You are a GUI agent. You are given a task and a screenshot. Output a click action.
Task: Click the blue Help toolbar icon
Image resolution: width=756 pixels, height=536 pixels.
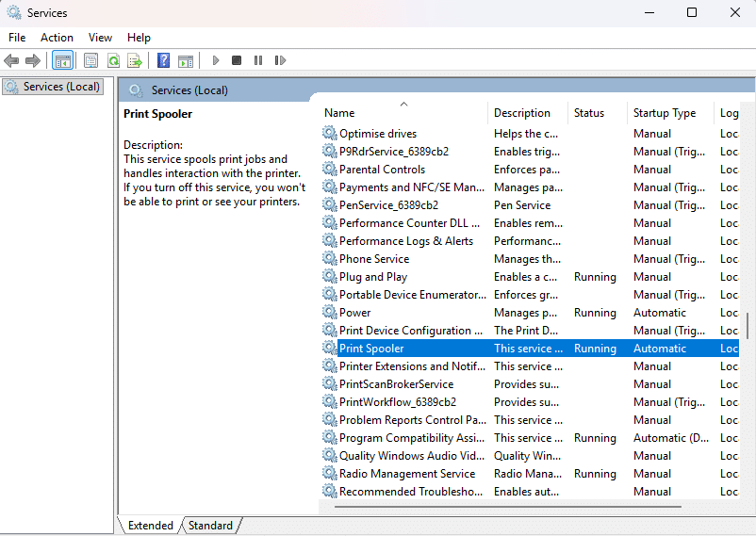163,60
